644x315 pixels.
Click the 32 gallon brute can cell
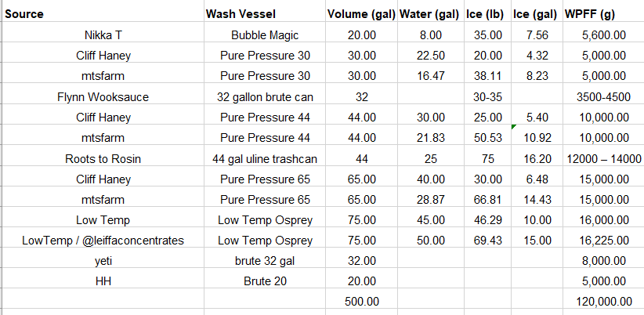pos(265,97)
